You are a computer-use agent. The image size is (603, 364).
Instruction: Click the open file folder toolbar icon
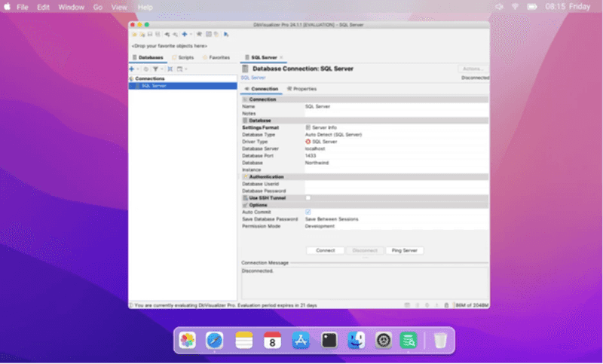pos(135,35)
